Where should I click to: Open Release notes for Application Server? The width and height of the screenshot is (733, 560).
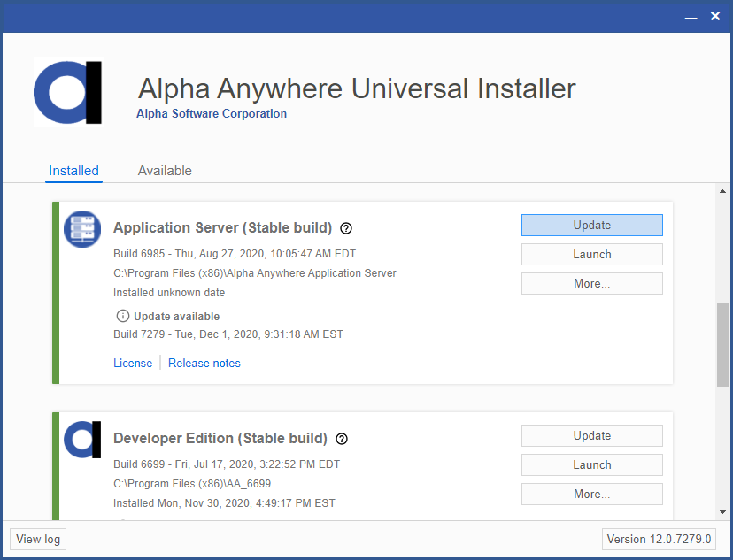click(x=204, y=363)
